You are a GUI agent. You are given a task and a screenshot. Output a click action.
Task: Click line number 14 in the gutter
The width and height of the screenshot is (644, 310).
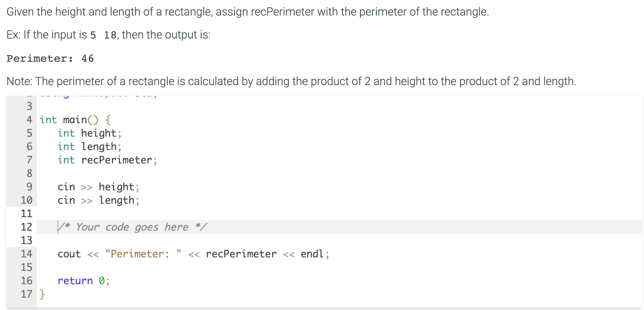coord(26,254)
